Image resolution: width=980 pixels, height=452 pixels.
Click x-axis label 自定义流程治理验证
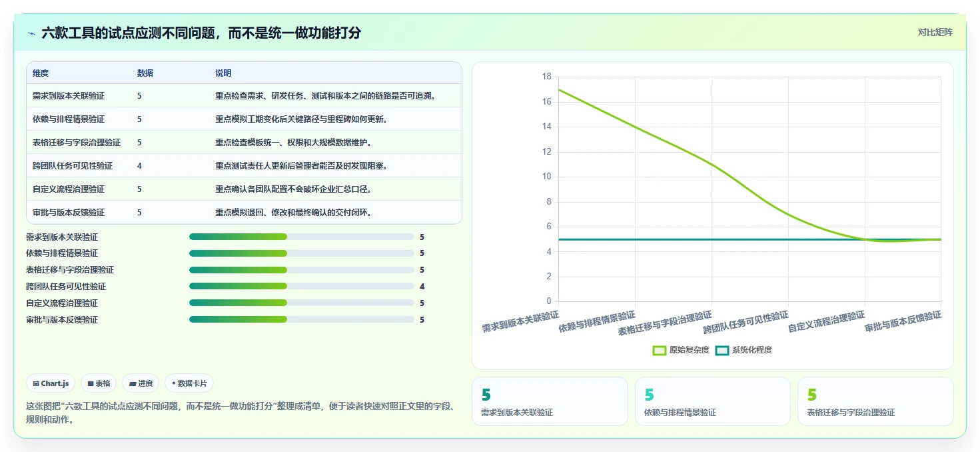(x=827, y=321)
